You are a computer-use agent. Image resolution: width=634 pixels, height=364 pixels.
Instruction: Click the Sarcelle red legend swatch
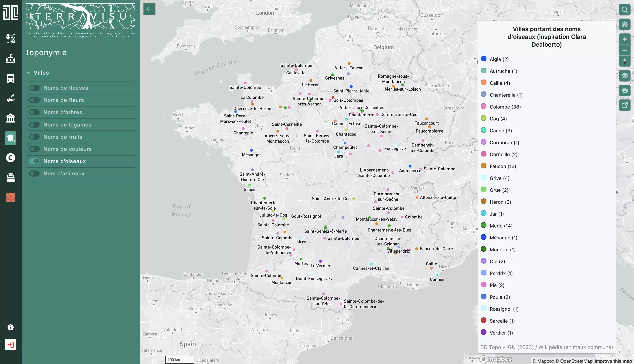[484, 320]
